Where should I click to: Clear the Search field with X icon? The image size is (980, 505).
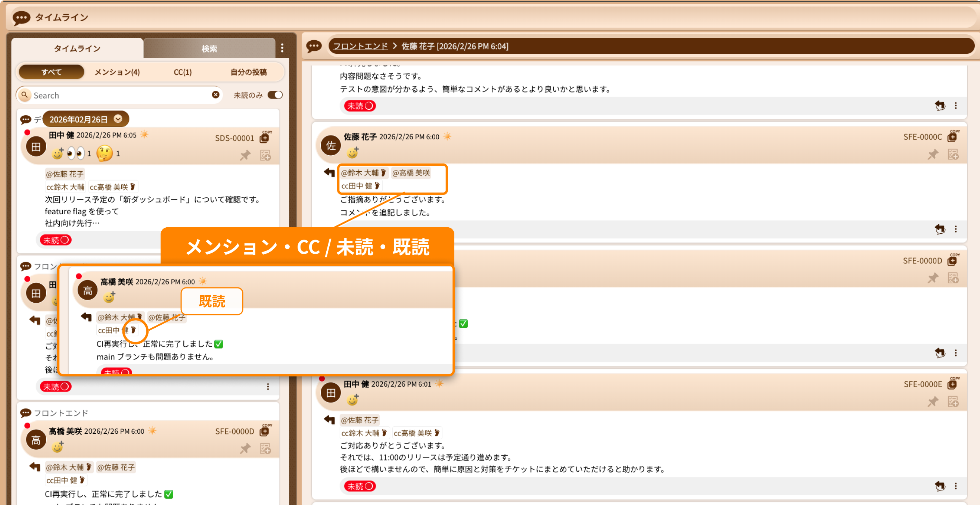point(215,95)
